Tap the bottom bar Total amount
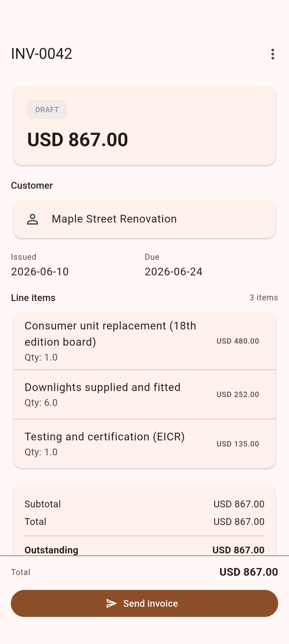The image size is (289, 644). click(248, 572)
